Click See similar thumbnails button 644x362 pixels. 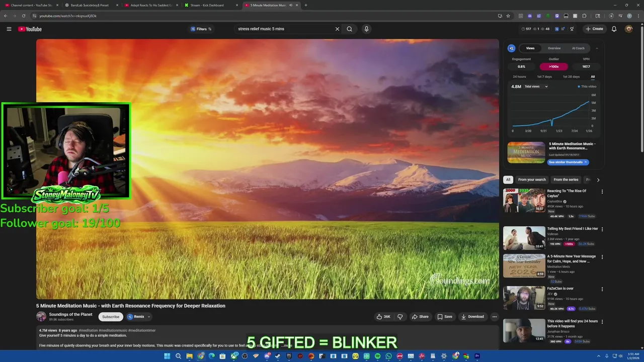(568, 162)
